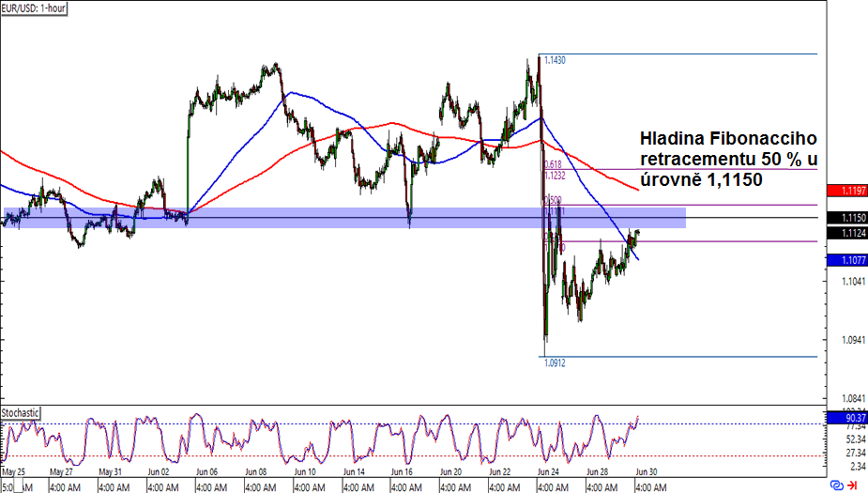Click the EUR/USD: 1-hour chart label

(33, 8)
